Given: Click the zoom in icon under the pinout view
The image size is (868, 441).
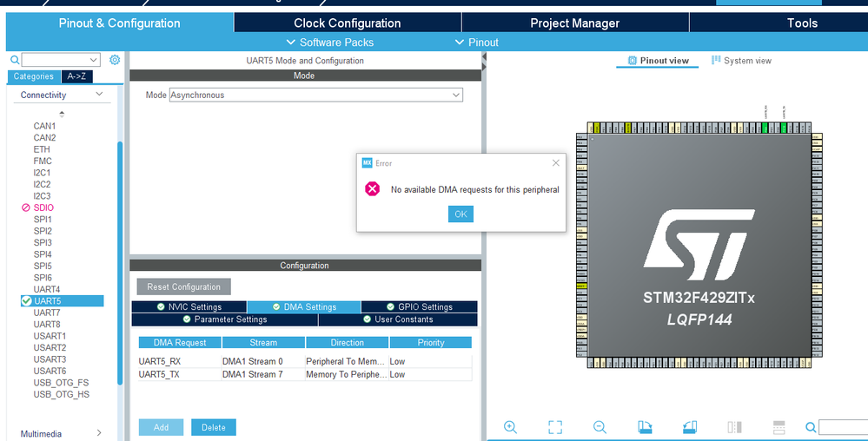Looking at the screenshot, I should point(510,426).
